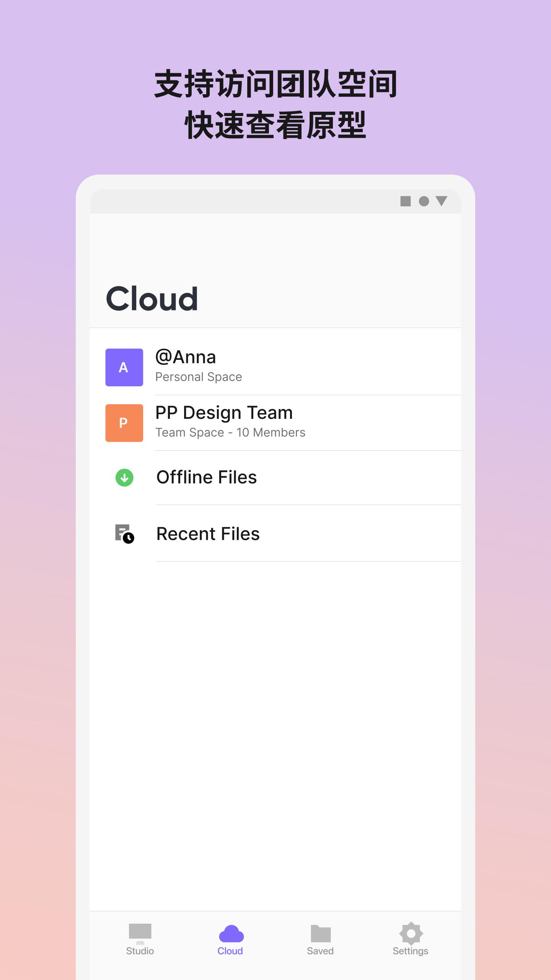Switch to the Cloud tab label
551x980 pixels.
click(230, 951)
